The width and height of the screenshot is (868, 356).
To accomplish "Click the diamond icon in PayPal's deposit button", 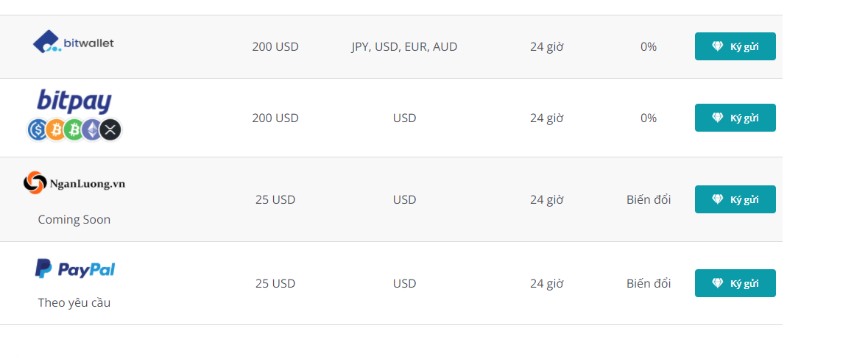I will point(717,284).
